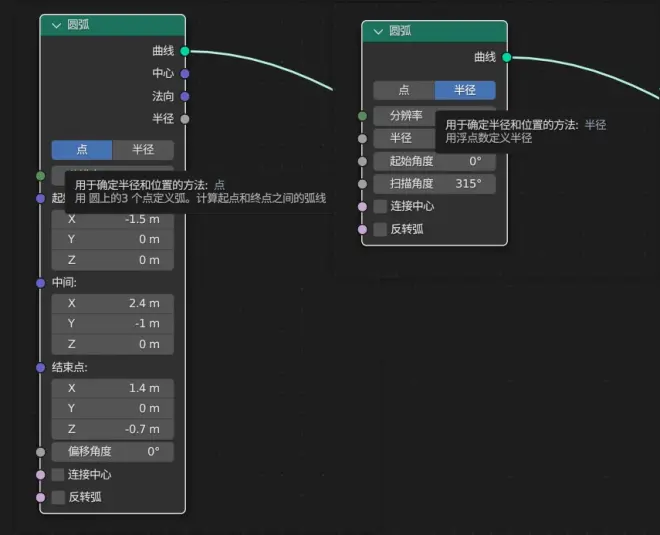Enable 连接中心 checkbox in right 圆弧 node
Image resolution: width=660 pixels, height=535 pixels.
[380, 206]
